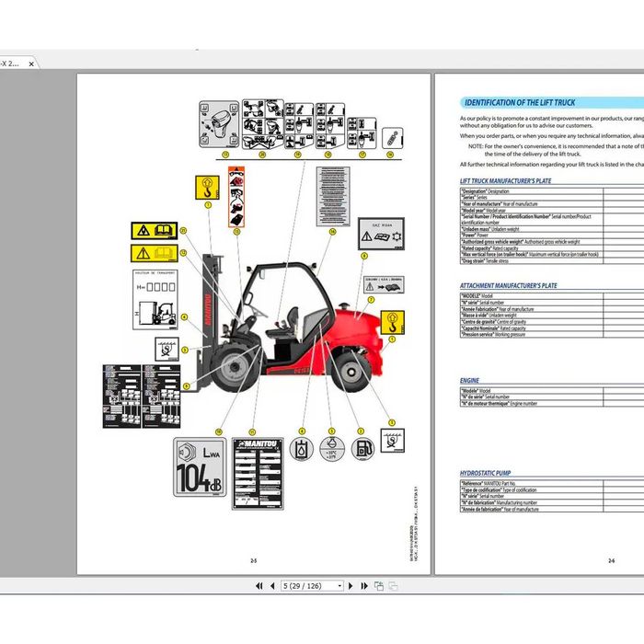Click page number 2-5 in the left page footer
This screenshot has width=644, height=644.
tap(253, 560)
